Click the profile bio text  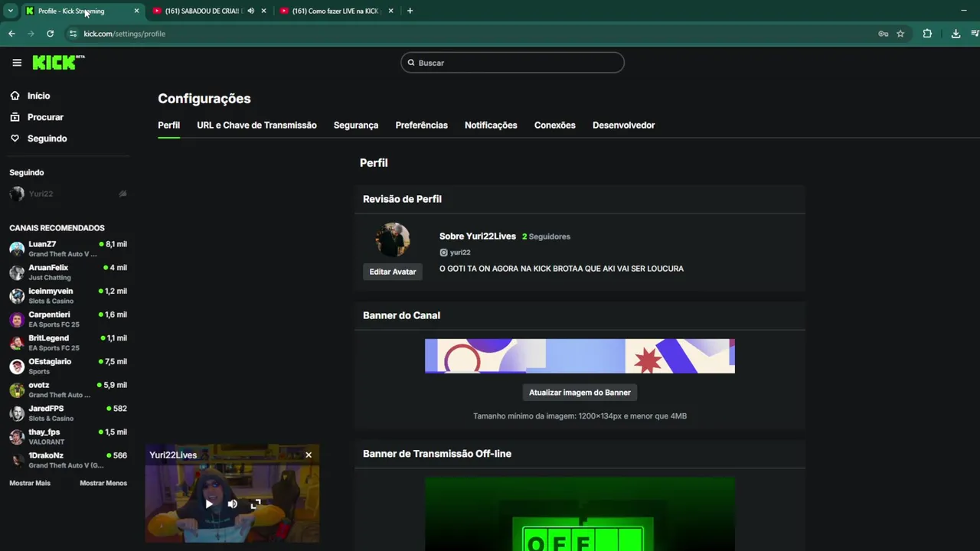pos(561,269)
